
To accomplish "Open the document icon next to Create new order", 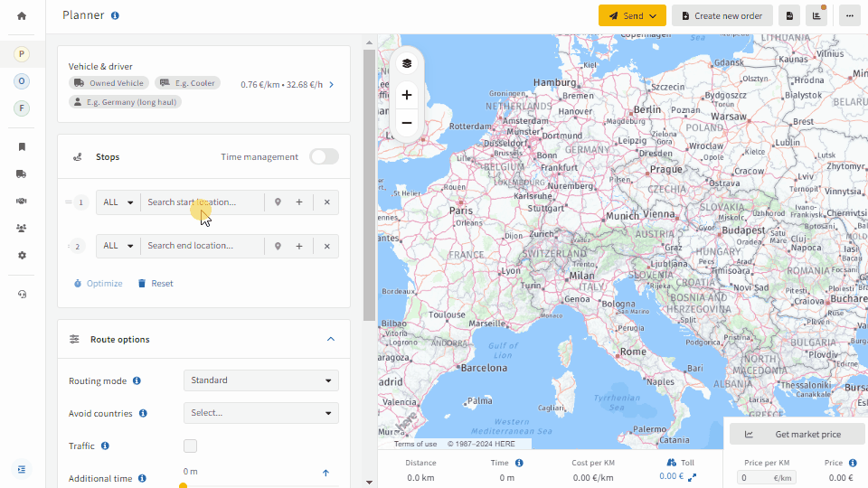I will point(789,16).
